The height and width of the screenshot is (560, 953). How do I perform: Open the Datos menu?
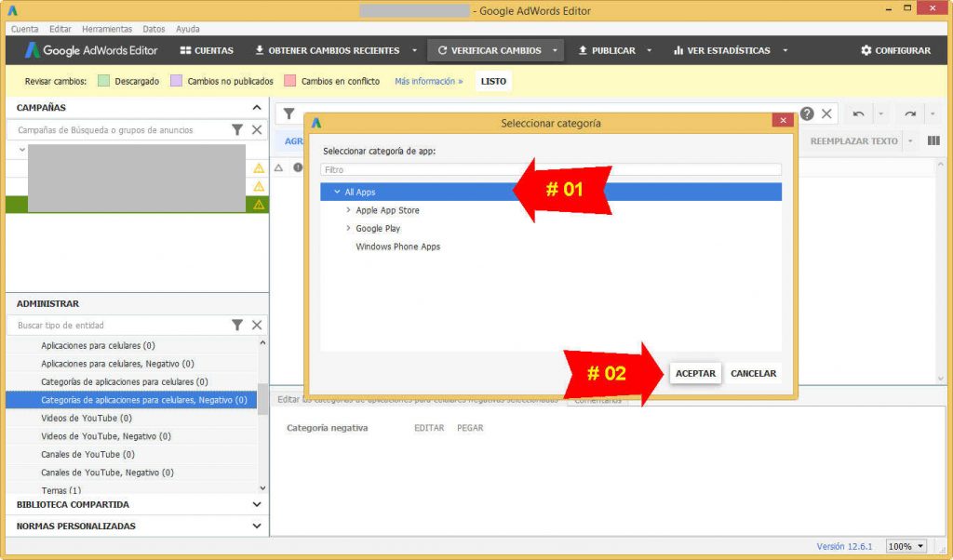[154, 28]
